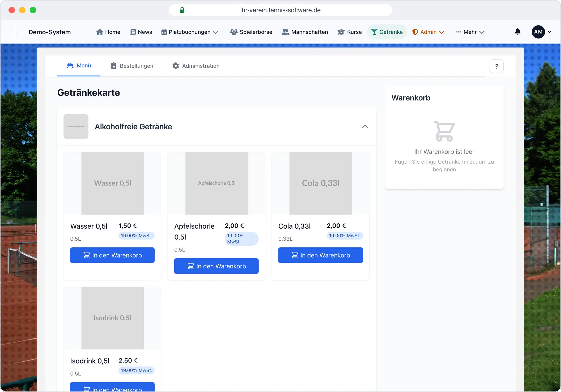Click the Kurse graduation cap icon

click(x=341, y=32)
